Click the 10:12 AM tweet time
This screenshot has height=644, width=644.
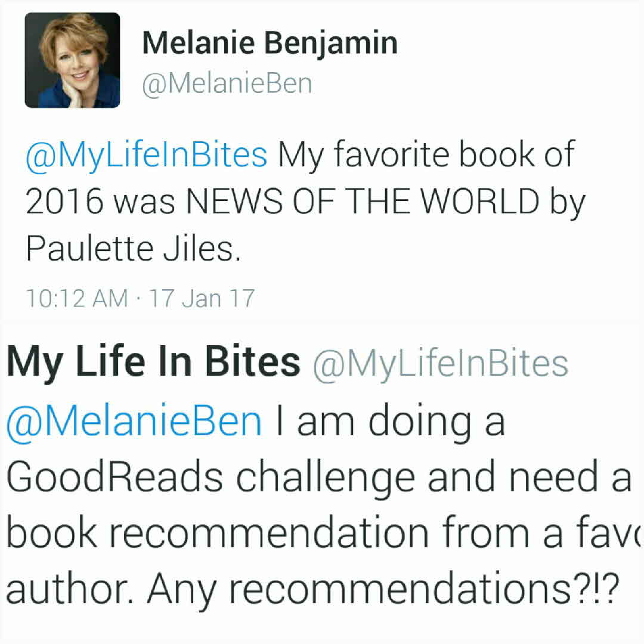(76, 298)
